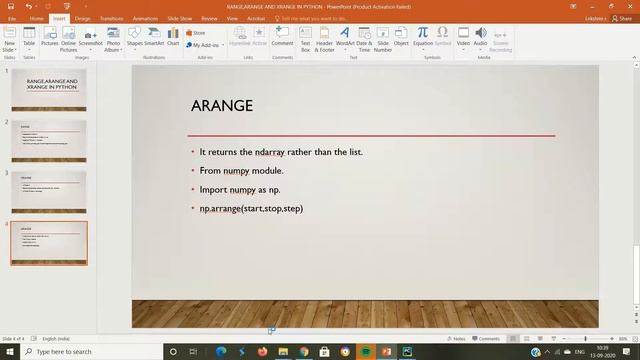Open My Add-ins dropdown
This screenshot has width=640, height=360.
point(205,45)
